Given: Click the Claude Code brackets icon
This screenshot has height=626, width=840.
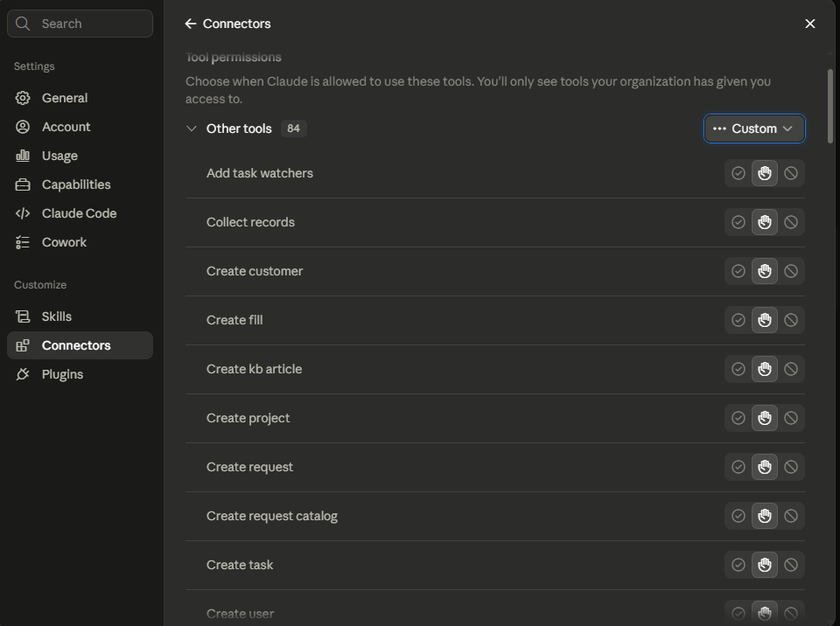Looking at the screenshot, I should click(23, 213).
